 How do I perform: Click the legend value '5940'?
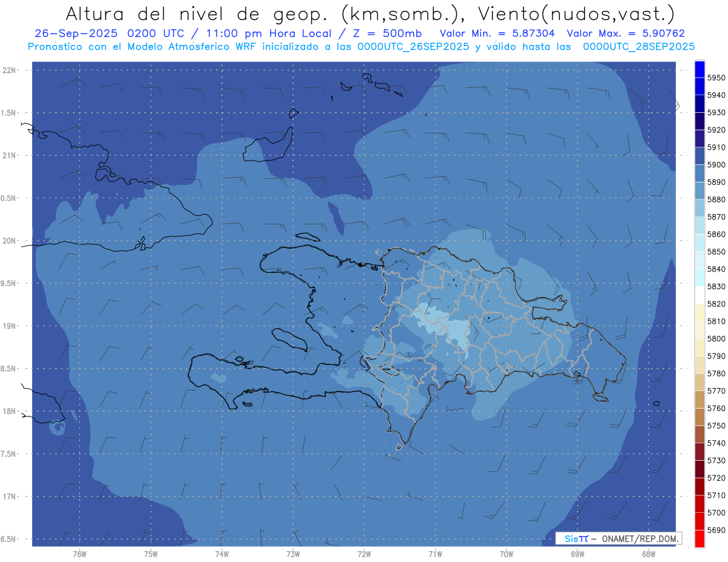716,95
